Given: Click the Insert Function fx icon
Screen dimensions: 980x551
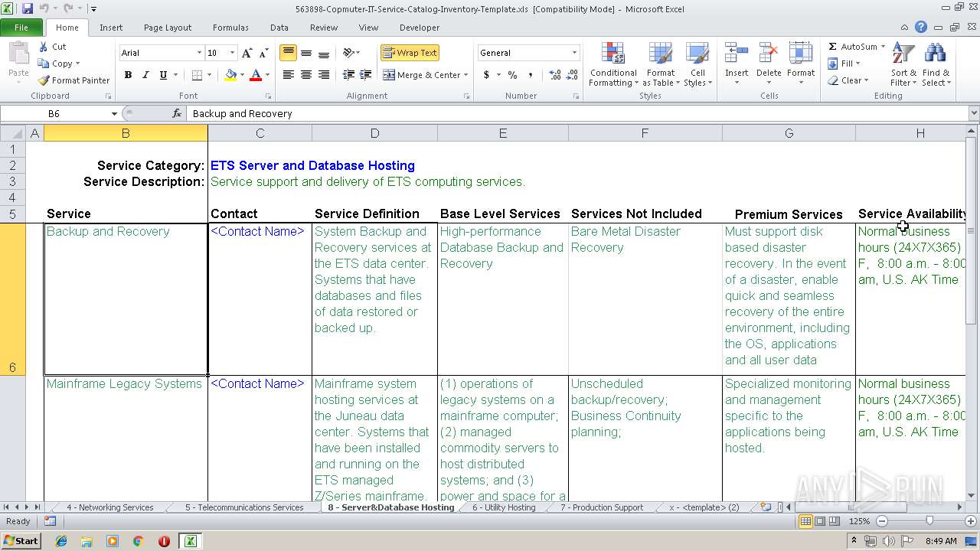Looking at the screenshot, I should coord(177,113).
